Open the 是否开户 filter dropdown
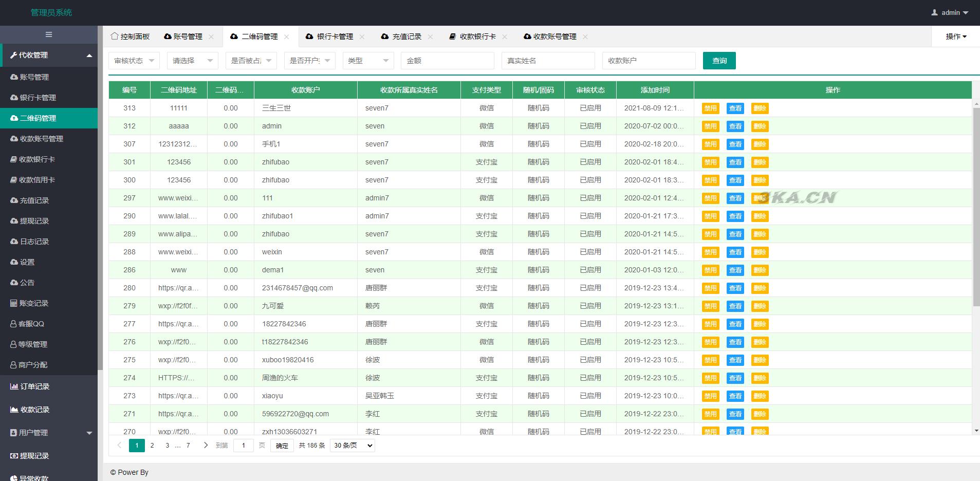This screenshot has width=980, height=481. coord(310,61)
